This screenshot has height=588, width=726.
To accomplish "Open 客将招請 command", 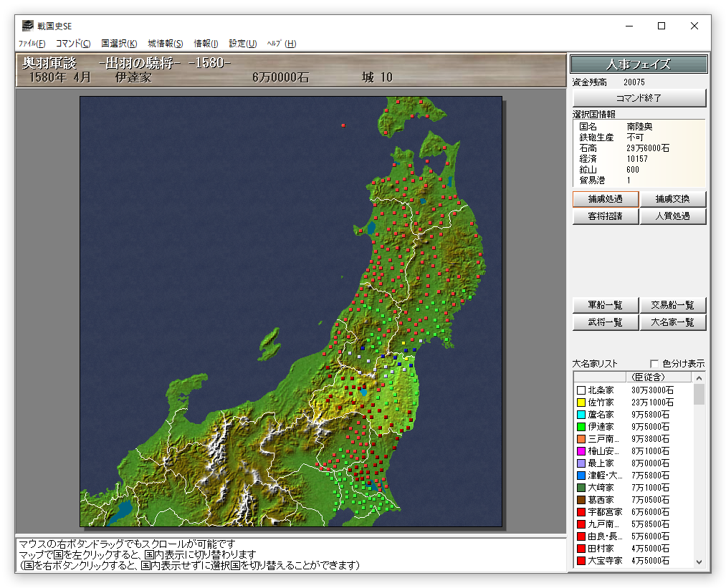I will click(x=605, y=216).
